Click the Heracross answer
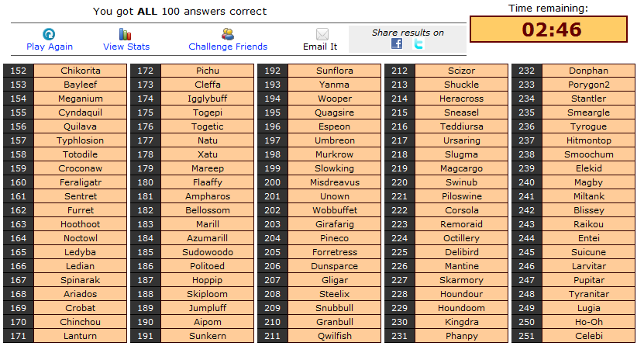Screen dimensions: 644x346 tap(462, 99)
